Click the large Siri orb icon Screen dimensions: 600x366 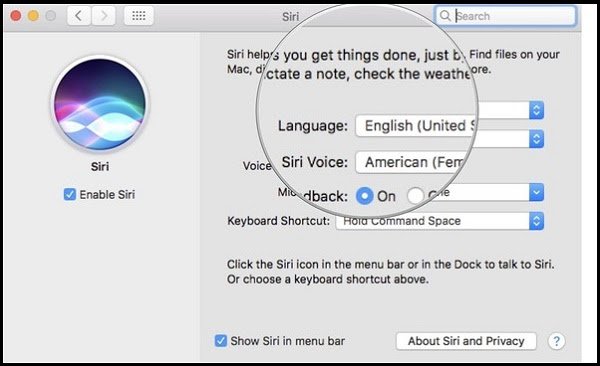click(100, 104)
